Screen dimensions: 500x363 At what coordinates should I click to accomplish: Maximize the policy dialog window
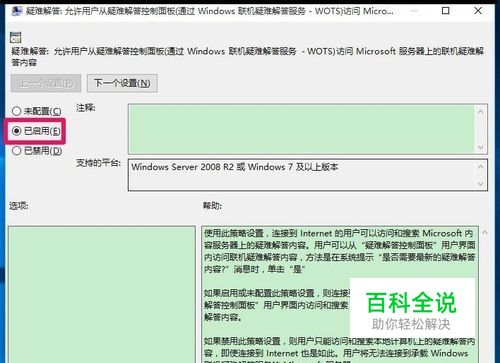pyautogui.click(x=445, y=11)
